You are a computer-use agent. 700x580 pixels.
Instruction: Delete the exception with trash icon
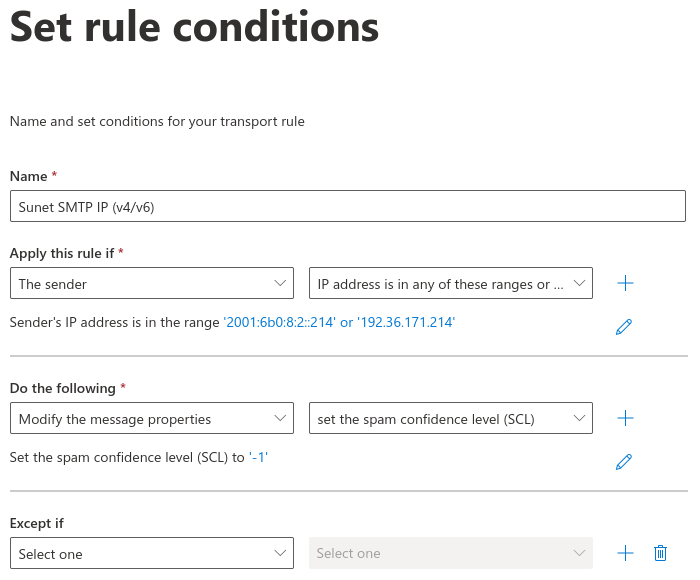(x=660, y=553)
